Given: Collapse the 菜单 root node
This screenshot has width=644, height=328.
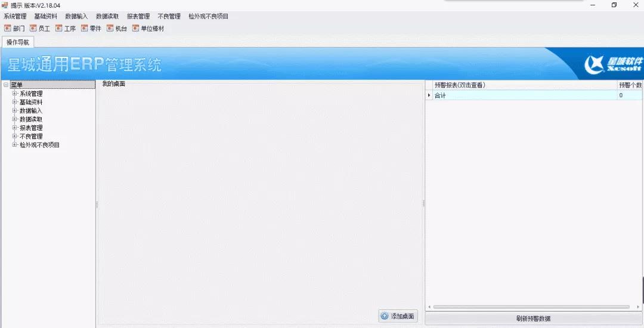Looking at the screenshot, I should point(6,85).
